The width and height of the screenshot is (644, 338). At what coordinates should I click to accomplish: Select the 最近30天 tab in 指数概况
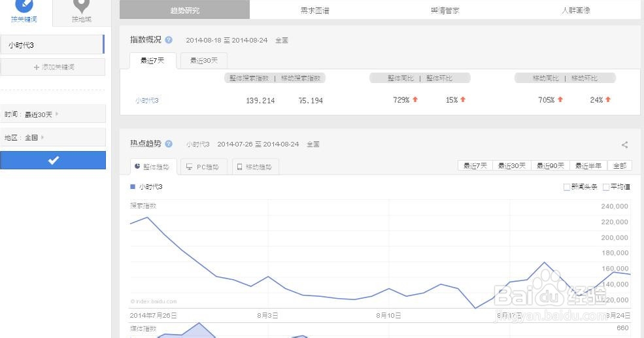[204, 60]
